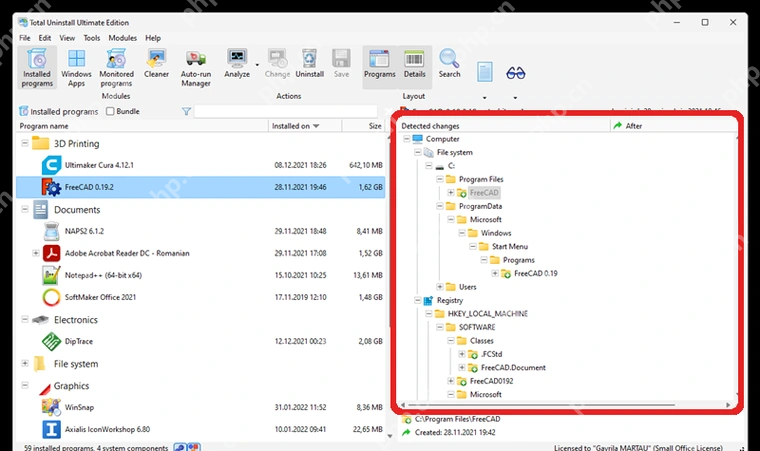Select the Notepad++ program icon

pyautogui.click(x=51, y=275)
